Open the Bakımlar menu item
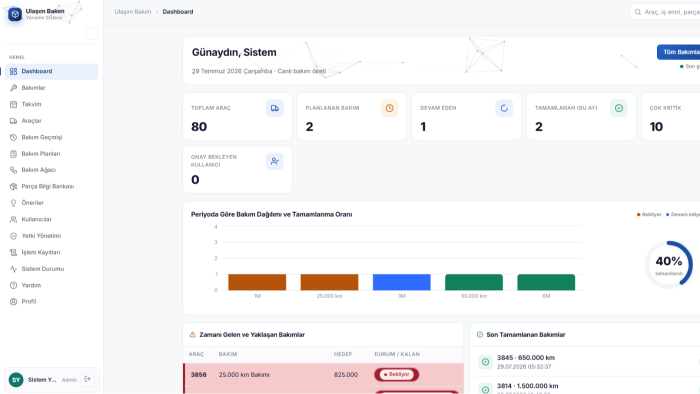 pos(51,88)
